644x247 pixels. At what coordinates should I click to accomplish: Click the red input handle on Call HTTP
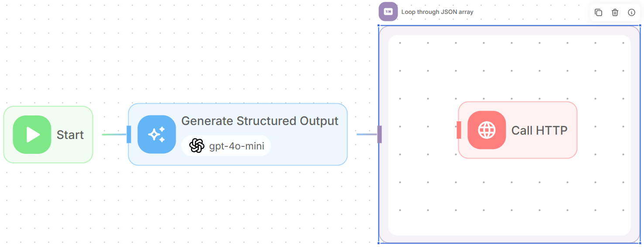pyautogui.click(x=459, y=130)
